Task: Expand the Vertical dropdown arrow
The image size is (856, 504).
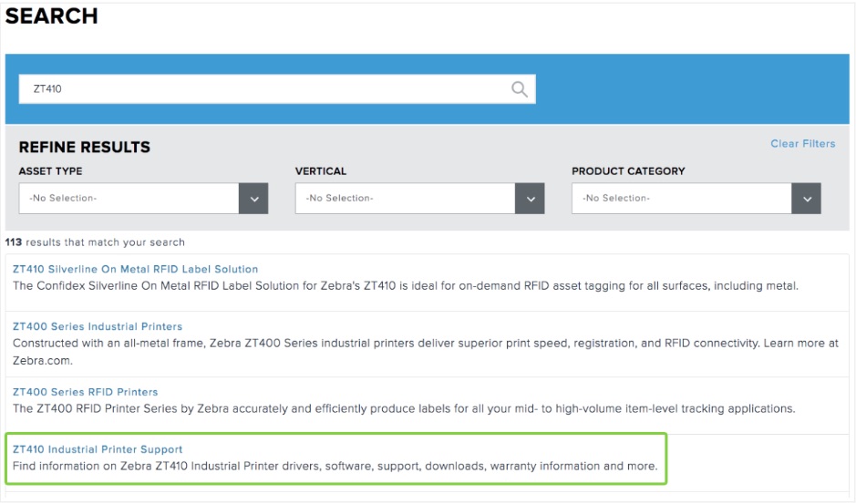Action: 530,198
